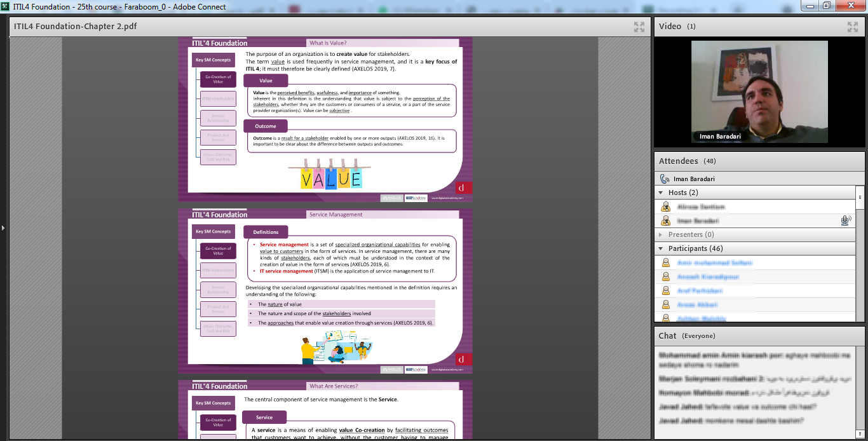Image resolution: width=868 pixels, height=441 pixels.
Task: Click the hanging VALUE letters picture
Action: pos(330,175)
